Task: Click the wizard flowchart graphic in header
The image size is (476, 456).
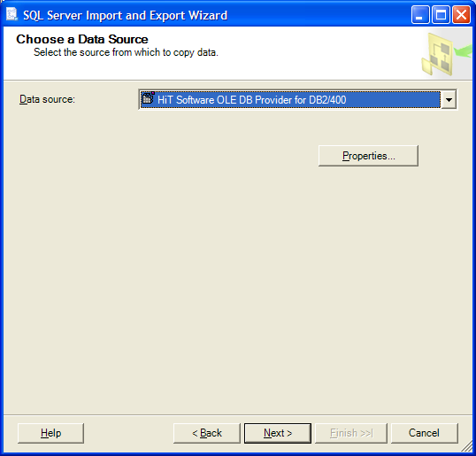Action: point(446,54)
